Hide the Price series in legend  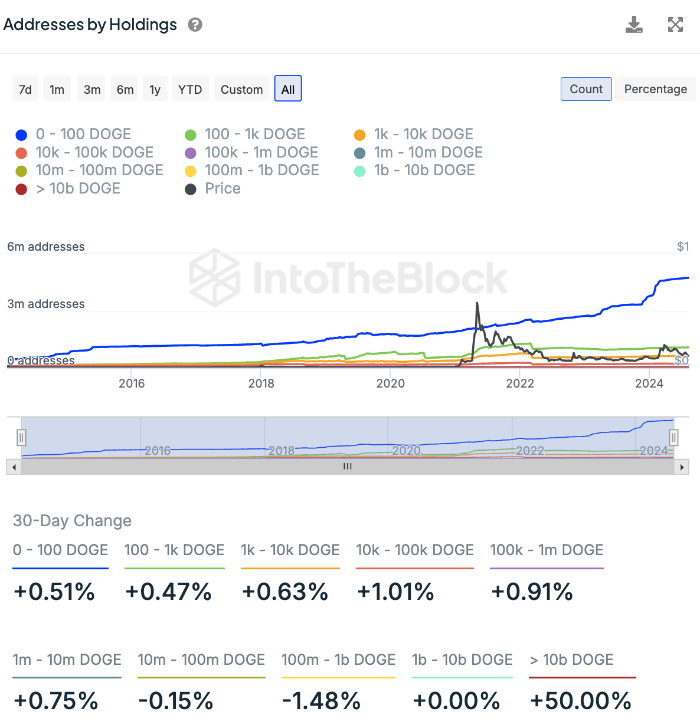(222, 189)
